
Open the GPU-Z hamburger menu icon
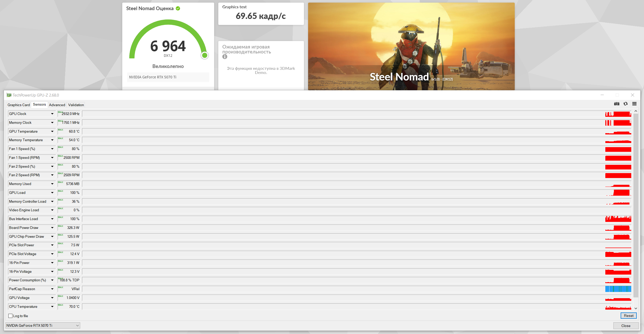click(634, 104)
